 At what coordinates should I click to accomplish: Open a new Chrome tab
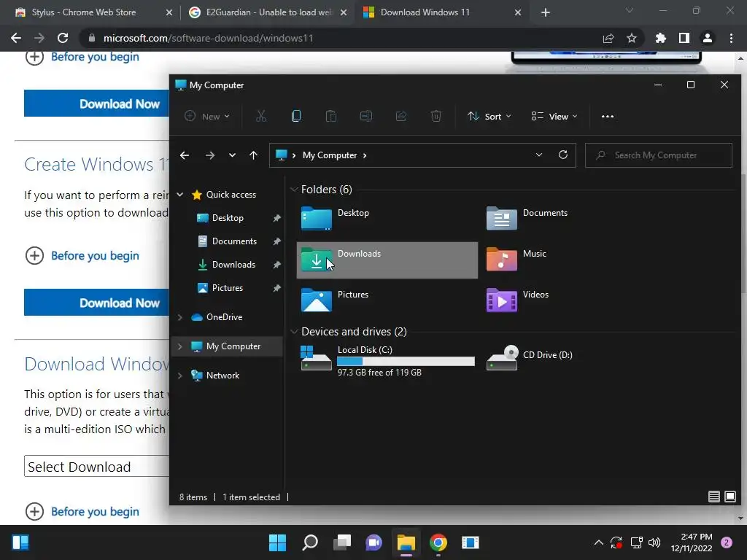tap(546, 12)
